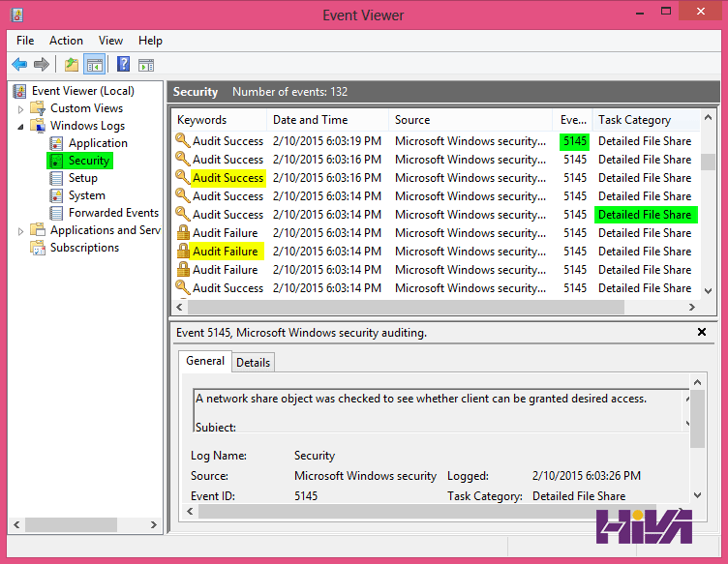Click event list scroll up arrow

coord(708,118)
